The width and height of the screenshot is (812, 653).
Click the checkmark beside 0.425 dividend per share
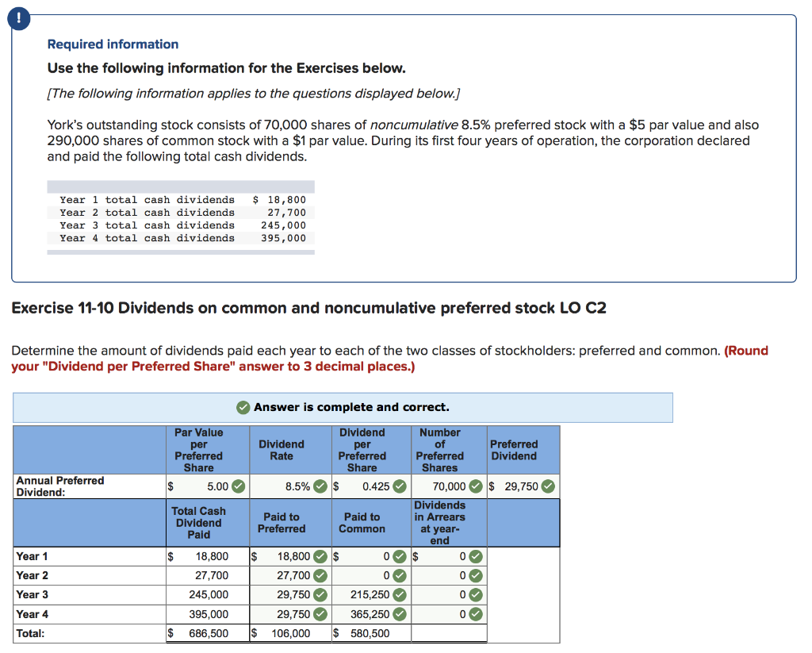[x=400, y=486]
